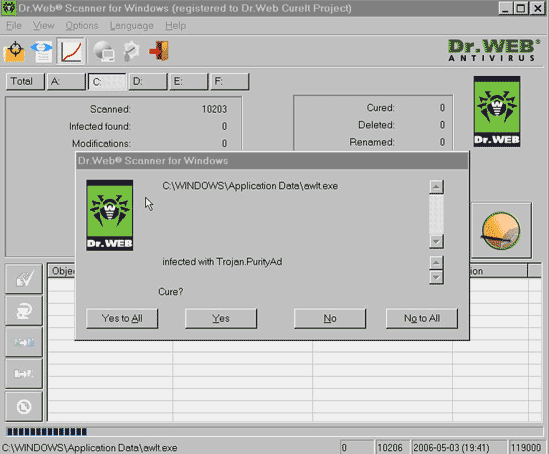Click the circular refresh side button
This screenshot has width=549, height=454.
[x=24, y=406]
